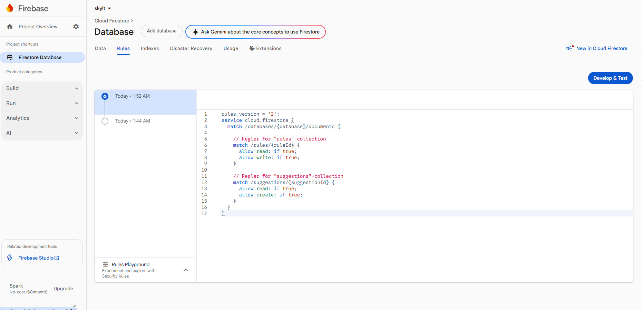Open Project Overview in sidebar
This screenshot has width=644, height=310.
tap(38, 27)
